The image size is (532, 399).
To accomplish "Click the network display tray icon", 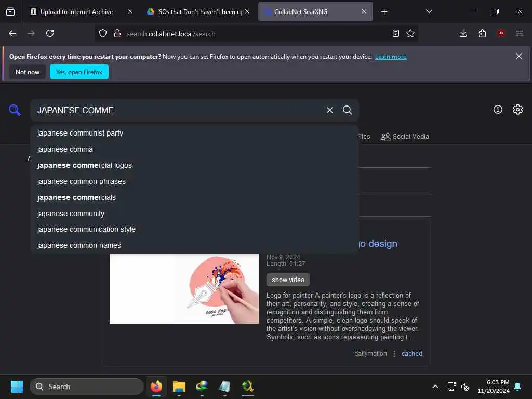I will point(451,387).
